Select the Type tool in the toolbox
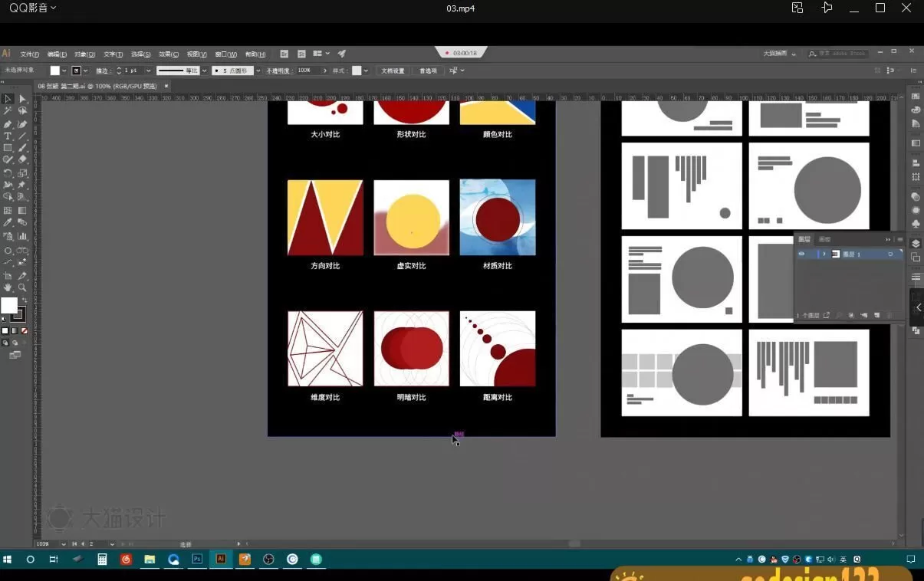This screenshot has width=924, height=581. pos(8,136)
